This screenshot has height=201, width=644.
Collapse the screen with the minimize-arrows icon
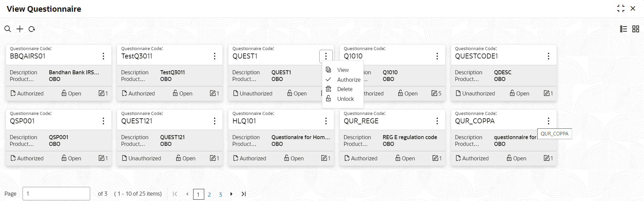621,8
